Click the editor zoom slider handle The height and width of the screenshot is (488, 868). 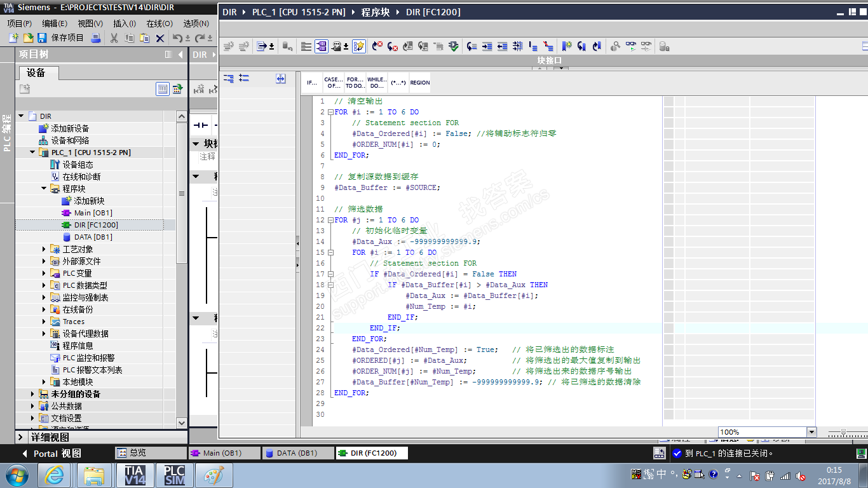pyautogui.click(x=843, y=432)
